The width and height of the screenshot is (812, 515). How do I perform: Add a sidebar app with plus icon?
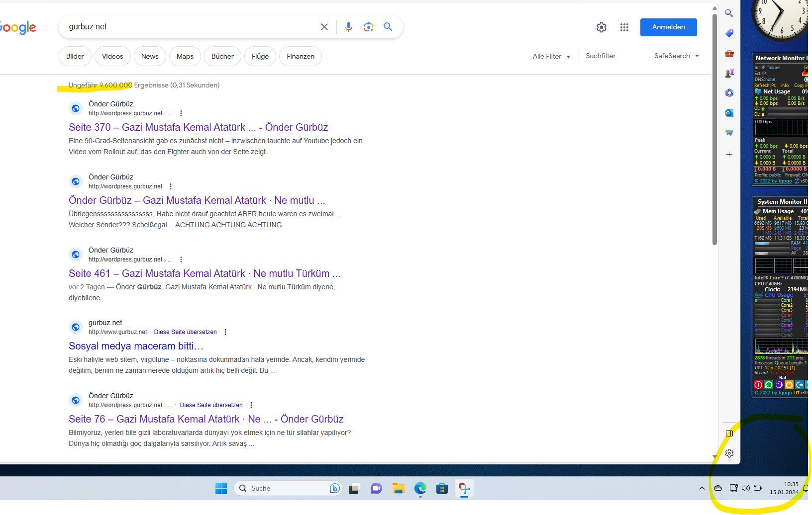pos(729,155)
